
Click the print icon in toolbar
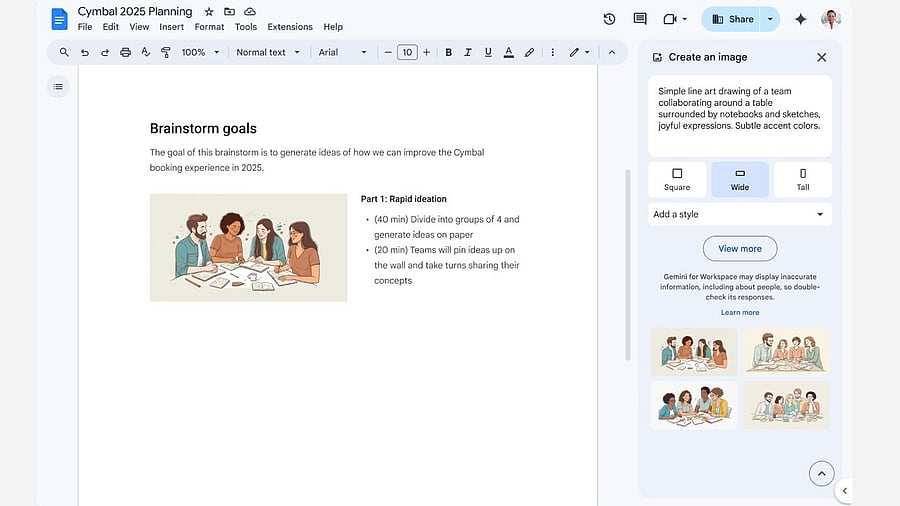tap(125, 52)
